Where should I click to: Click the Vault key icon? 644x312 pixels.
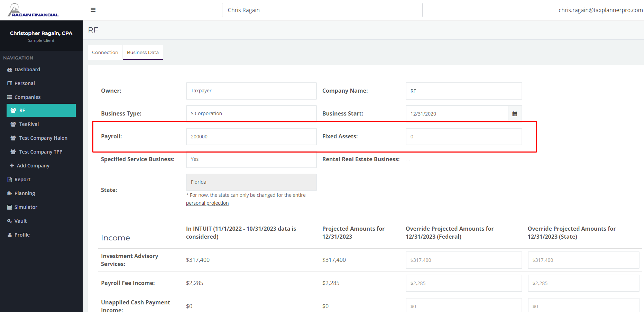pyautogui.click(x=10, y=221)
